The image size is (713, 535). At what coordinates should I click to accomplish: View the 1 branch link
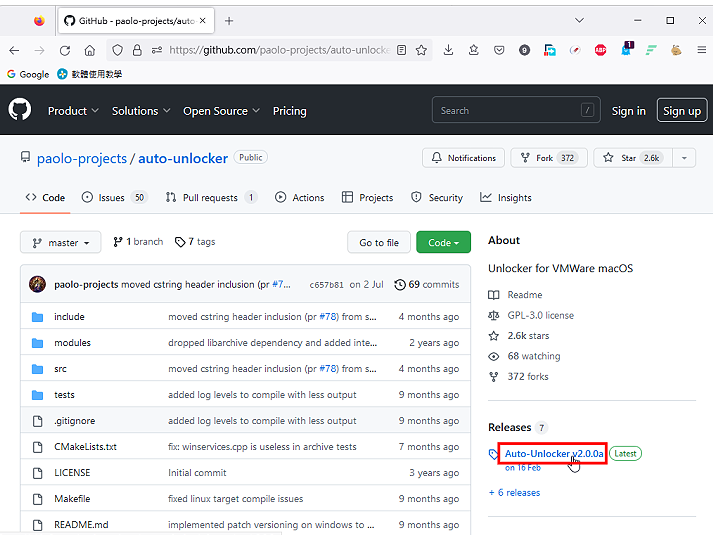[138, 242]
